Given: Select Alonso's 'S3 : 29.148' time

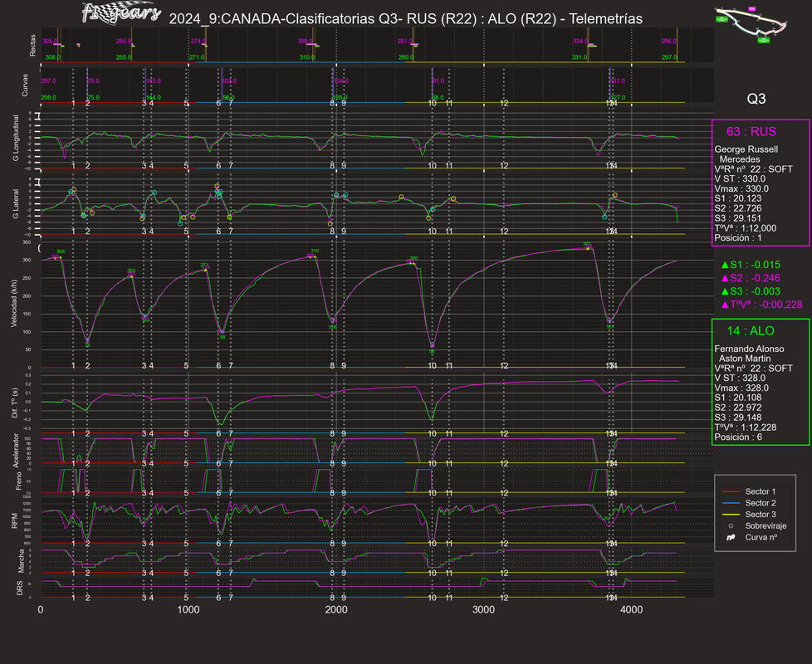Looking at the screenshot, I should 737,417.
